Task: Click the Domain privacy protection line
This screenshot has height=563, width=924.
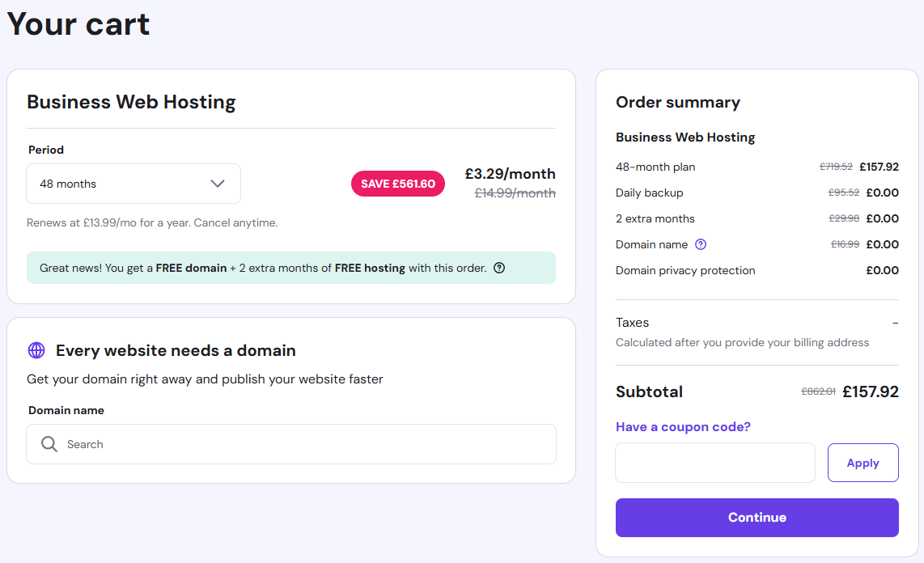Action: (685, 270)
